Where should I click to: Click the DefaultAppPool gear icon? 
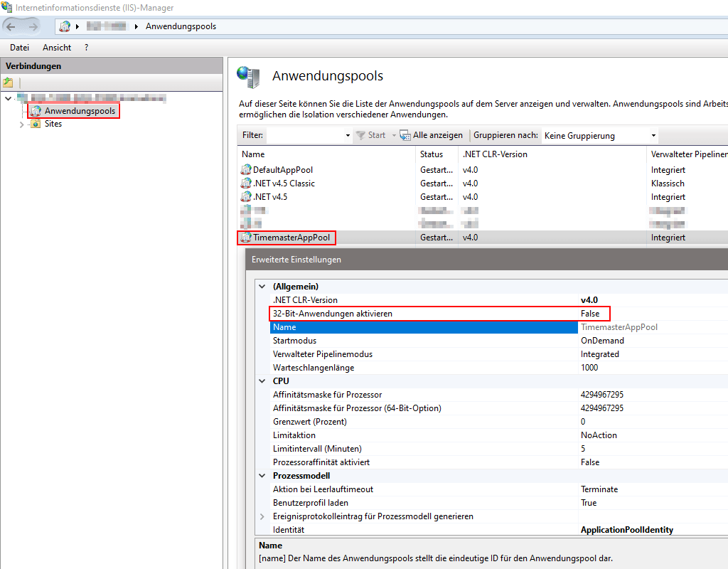(x=244, y=169)
